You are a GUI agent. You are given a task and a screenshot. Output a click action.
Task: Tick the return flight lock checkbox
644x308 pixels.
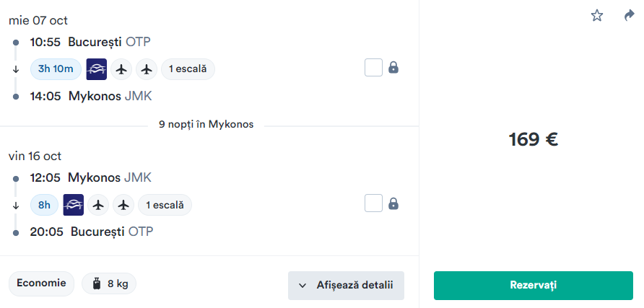373,203
